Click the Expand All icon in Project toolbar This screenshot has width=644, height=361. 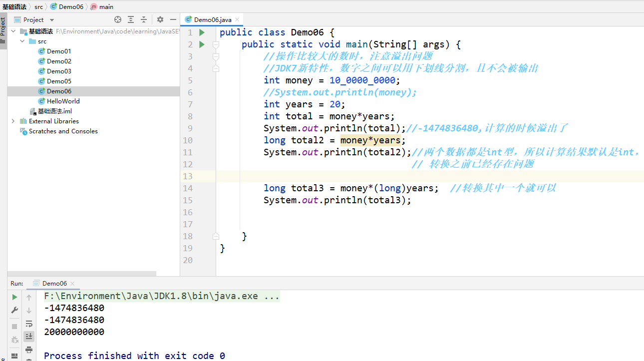[x=131, y=19]
